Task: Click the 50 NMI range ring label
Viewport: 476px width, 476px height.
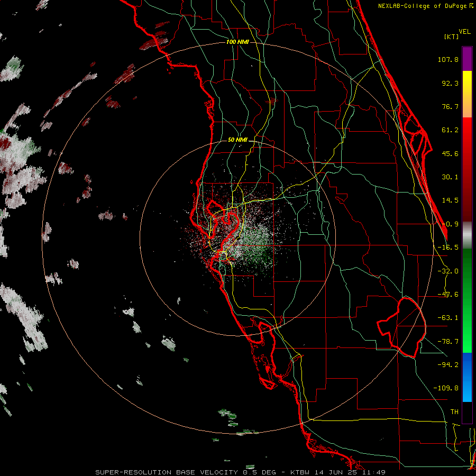Action: [237, 140]
